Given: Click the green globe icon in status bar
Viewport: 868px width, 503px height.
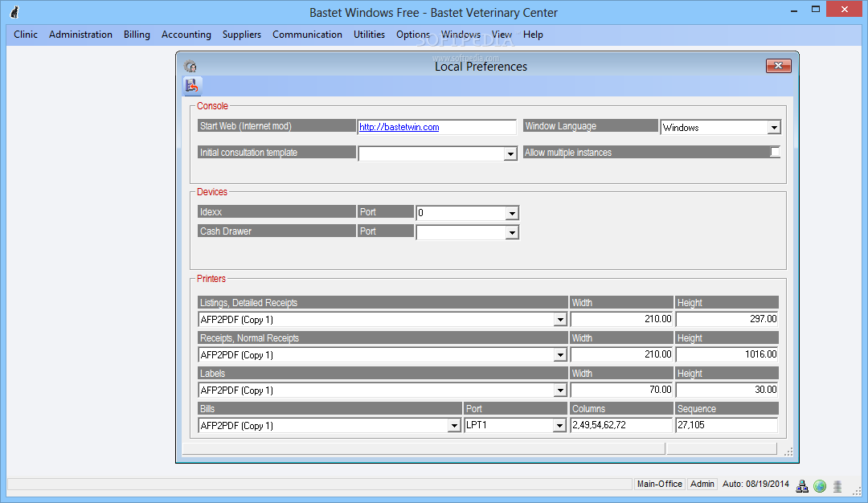Looking at the screenshot, I should [x=820, y=486].
